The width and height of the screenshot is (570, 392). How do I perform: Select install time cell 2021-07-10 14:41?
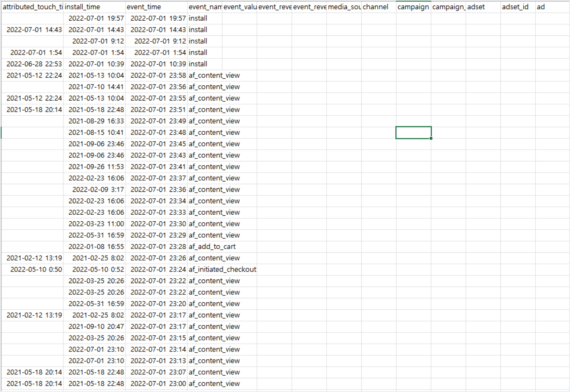click(96, 87)
